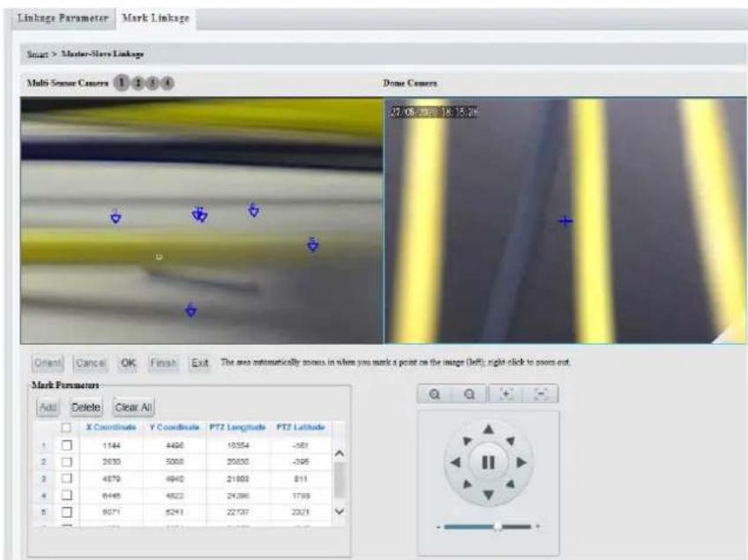Click the rightmost blue mark point in left image
This screenshot has width=748, height=560.
312,244
